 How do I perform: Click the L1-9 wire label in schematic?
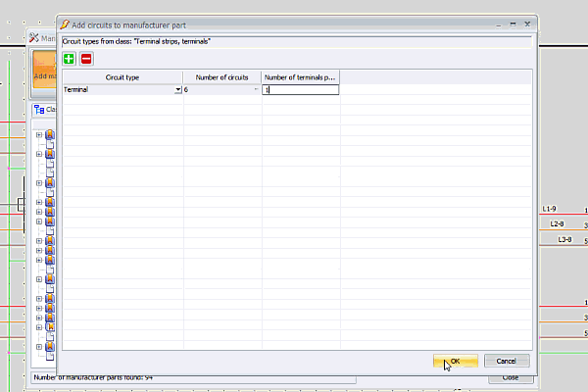pos(549,209)
